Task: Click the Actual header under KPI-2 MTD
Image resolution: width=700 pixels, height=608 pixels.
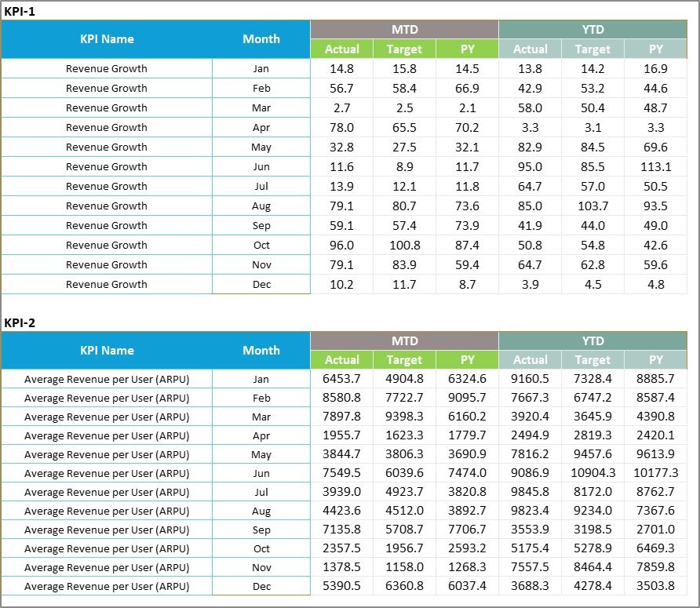Action: pyautogui.click(x=342, y=360)
